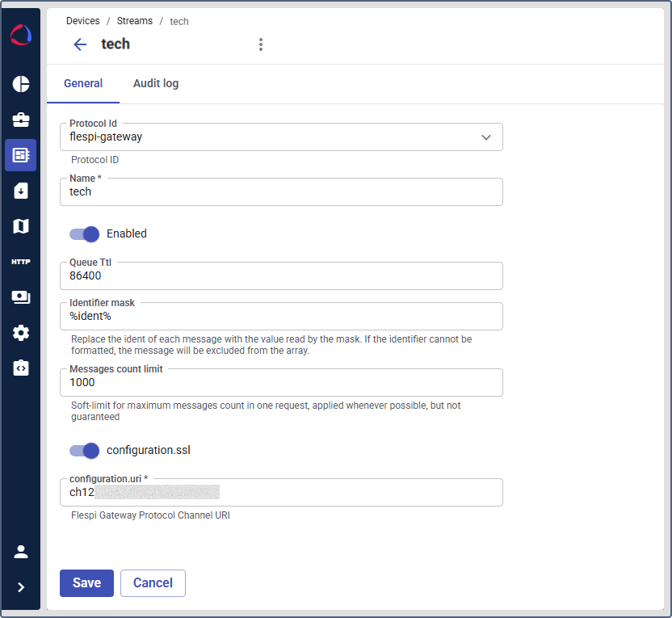
Task: Open the dashboard pie chart icon
Action: coord(21,84)
